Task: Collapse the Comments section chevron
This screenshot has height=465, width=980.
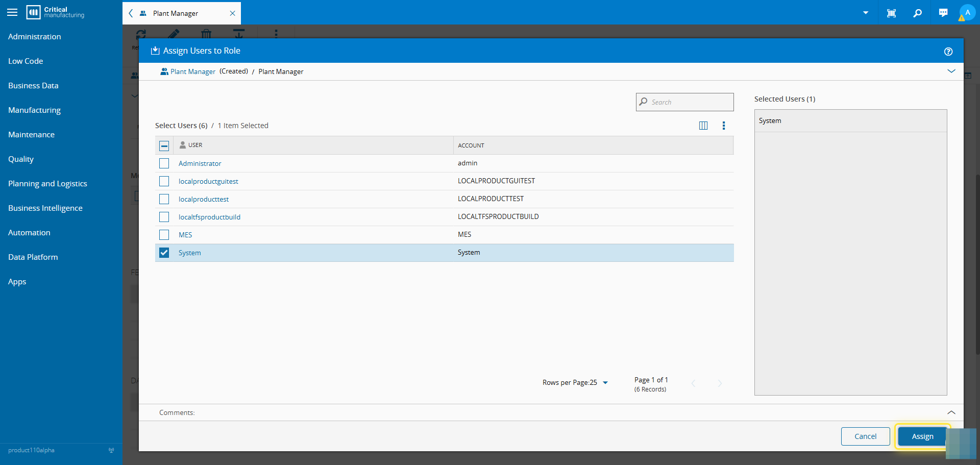Action: (x=951, y=412)
